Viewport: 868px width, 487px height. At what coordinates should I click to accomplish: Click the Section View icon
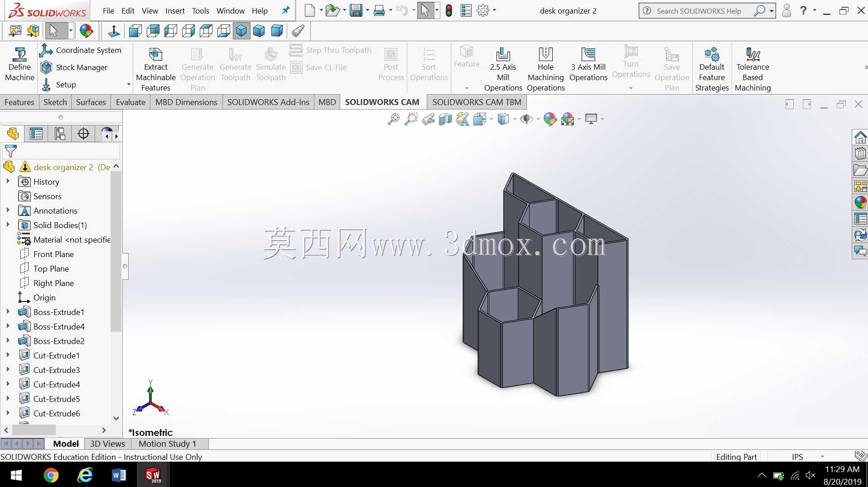point(445,119)
